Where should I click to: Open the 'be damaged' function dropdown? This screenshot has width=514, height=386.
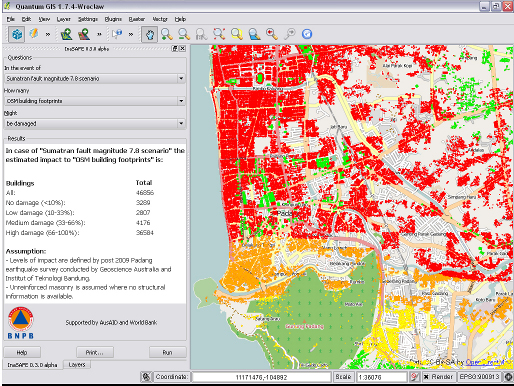[x=95, y=124]
